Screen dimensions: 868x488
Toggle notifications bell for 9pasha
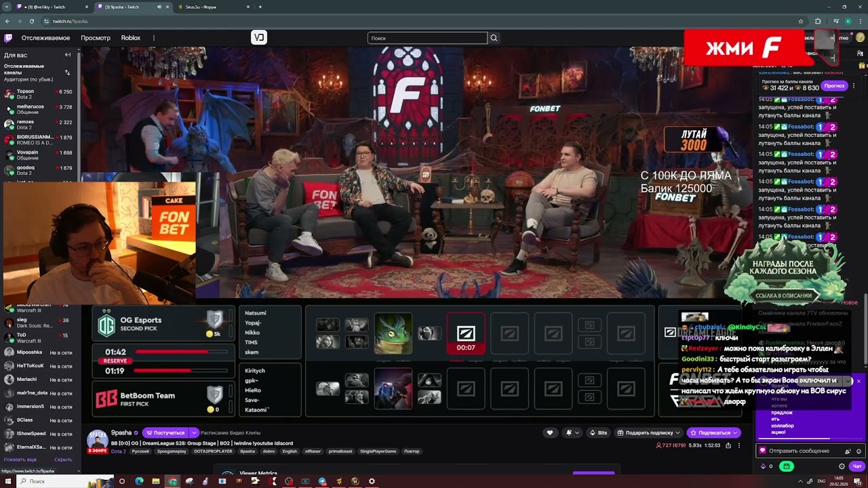coord(570,432)
